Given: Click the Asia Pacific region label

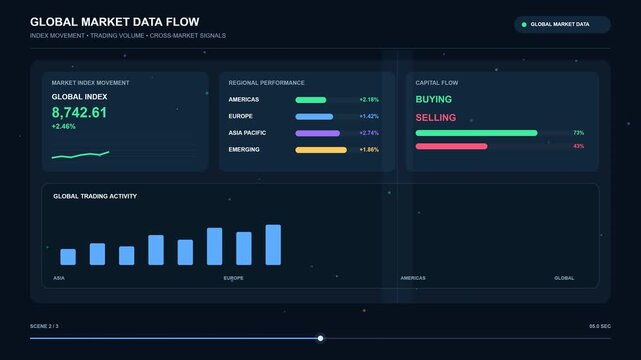Looking at the screenshot, I should [247, 133].
